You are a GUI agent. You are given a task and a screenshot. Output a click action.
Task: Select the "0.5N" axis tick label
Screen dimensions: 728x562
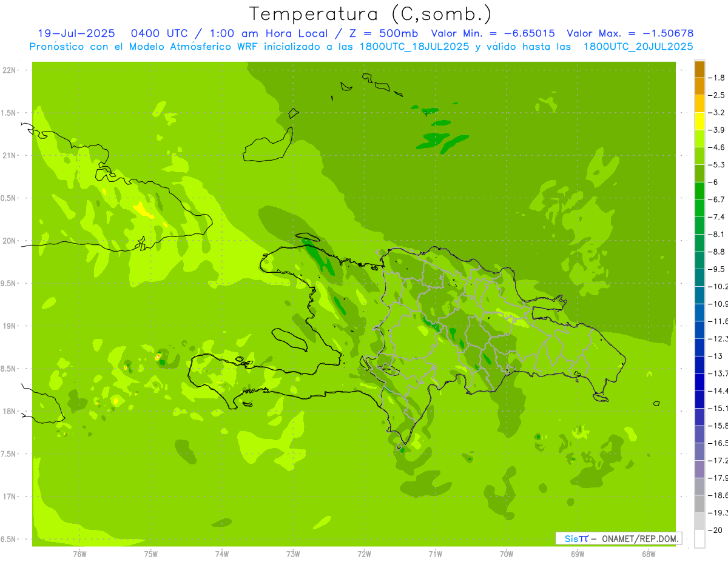tap(9, 198)
